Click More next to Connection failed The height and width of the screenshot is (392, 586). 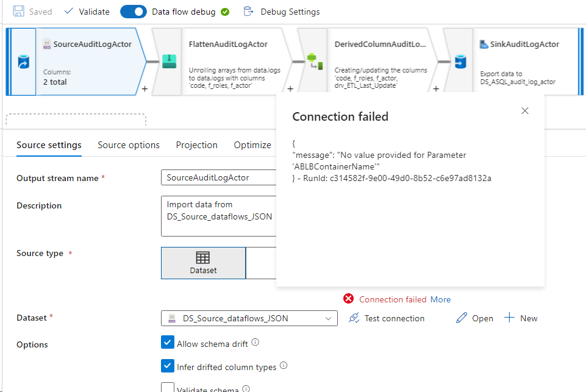point(440,299)
